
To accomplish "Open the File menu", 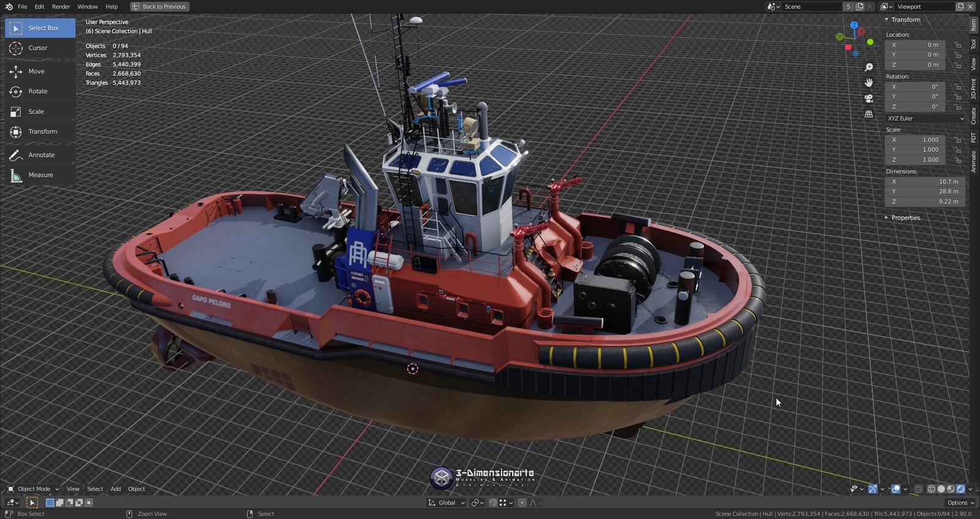I will [23, 7].
